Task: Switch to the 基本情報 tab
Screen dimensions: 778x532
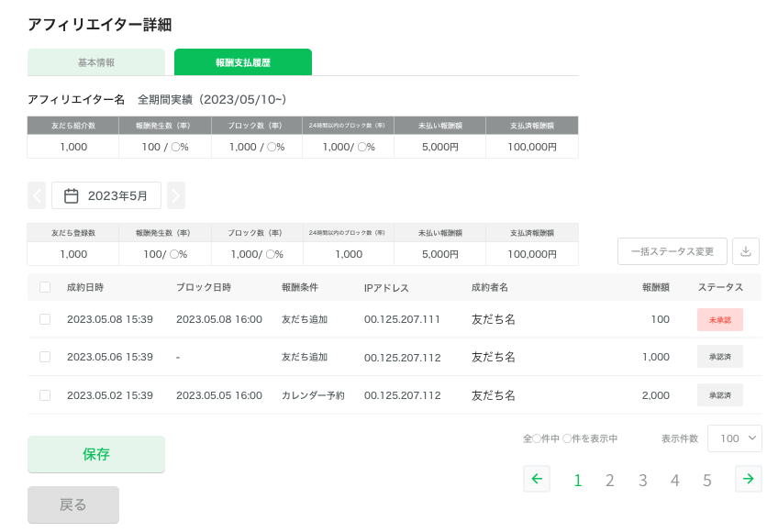Action: pos(96,62)
